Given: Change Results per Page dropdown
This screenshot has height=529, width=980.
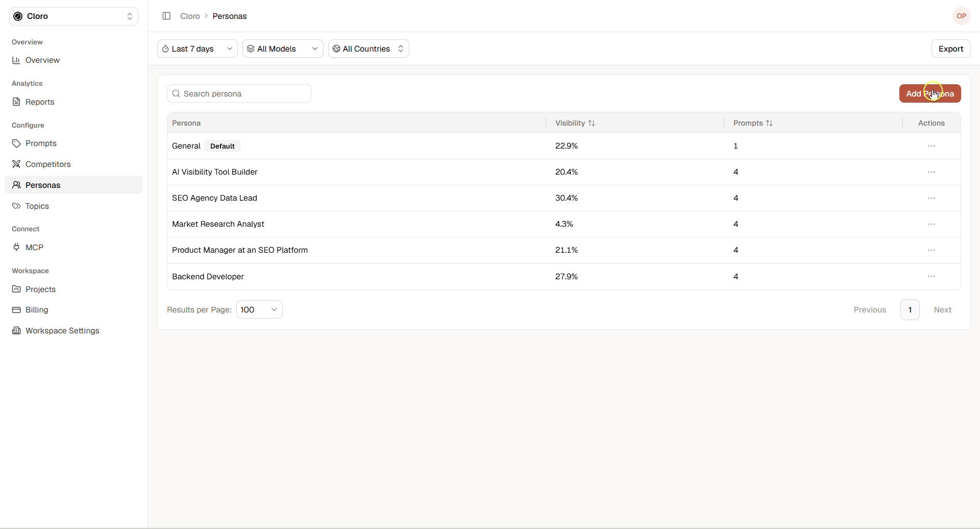Looking at the screenshot, I should [x=259, y=309].
